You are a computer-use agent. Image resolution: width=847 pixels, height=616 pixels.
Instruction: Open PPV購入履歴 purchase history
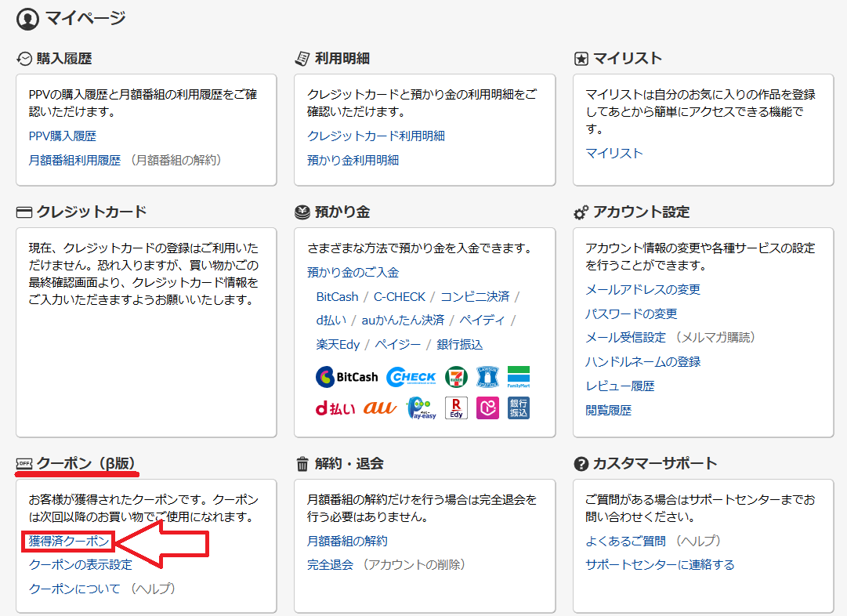(x=63, y=136)
